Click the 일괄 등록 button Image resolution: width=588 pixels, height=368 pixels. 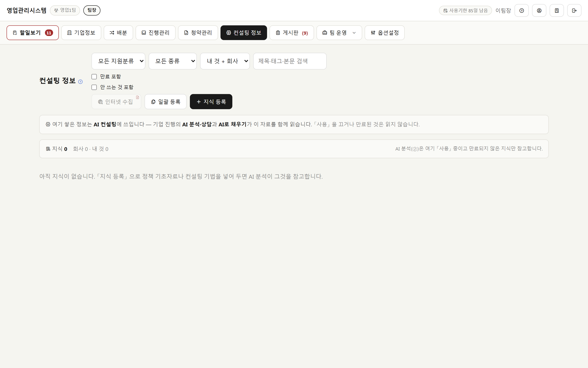click(165, 102)
